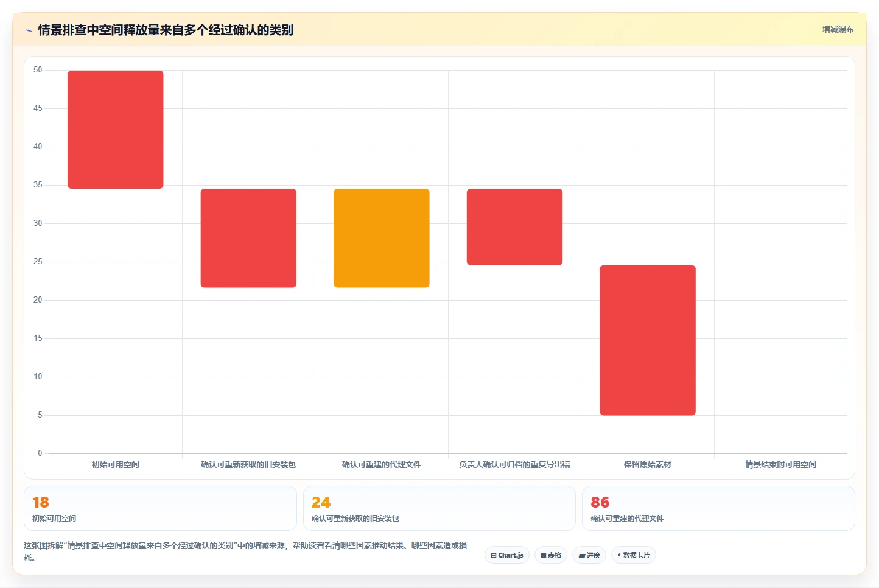The image size is (879, 588).
Task: Click the y-axis value 0
Action: [x=40, y=453]
